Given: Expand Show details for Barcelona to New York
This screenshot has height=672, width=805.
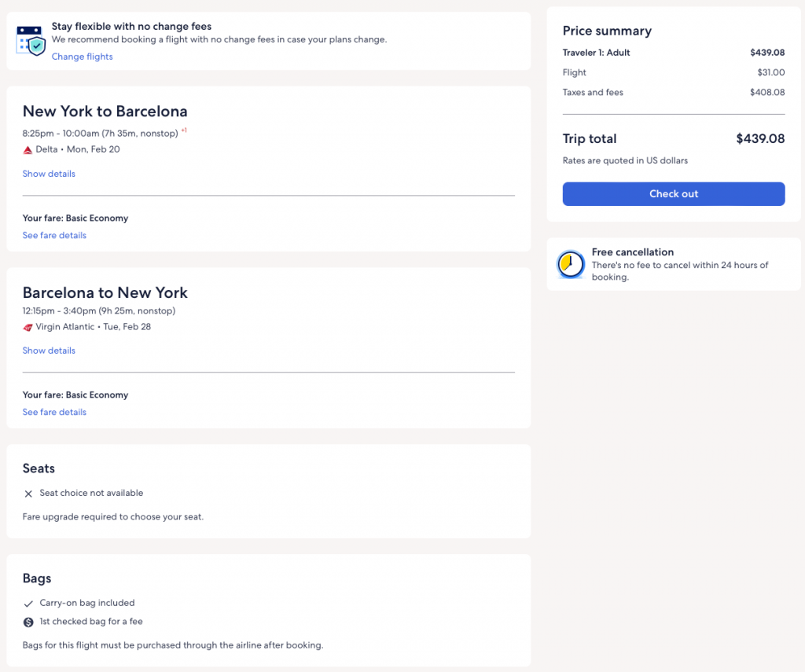Looking at the screenshot, I should [x=49, y=351].
